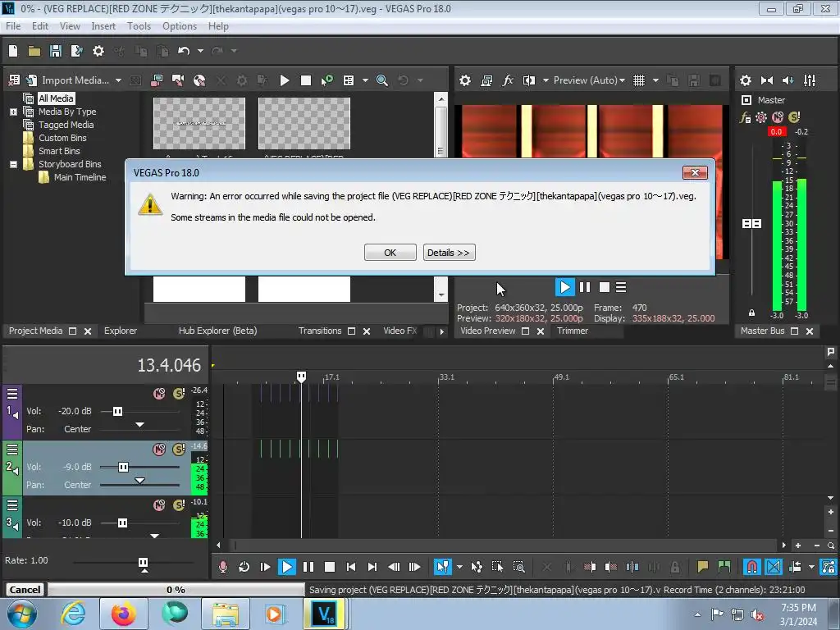
Task: Toggle Mute on audio track 1
Action: click(x=160, y=394)
